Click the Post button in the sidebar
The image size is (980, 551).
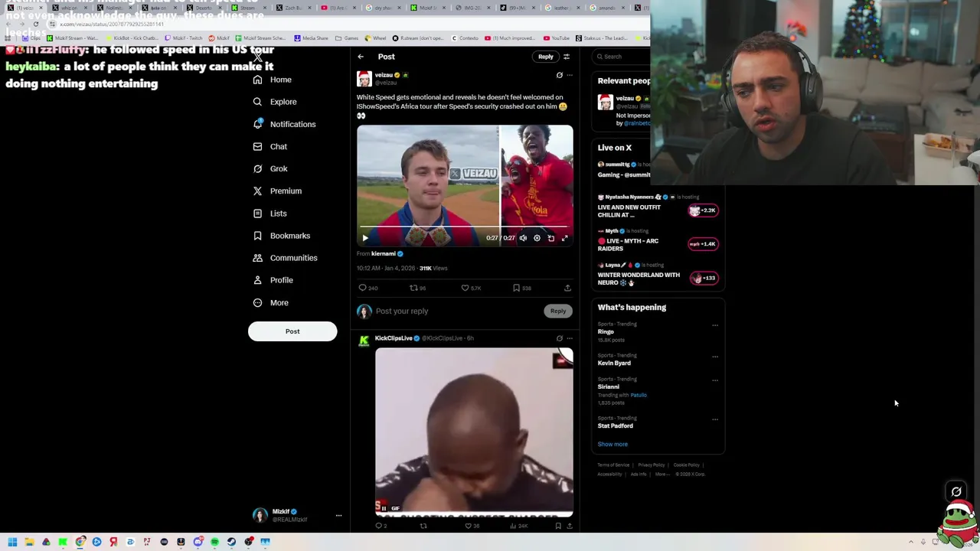(x=292, y=331)
